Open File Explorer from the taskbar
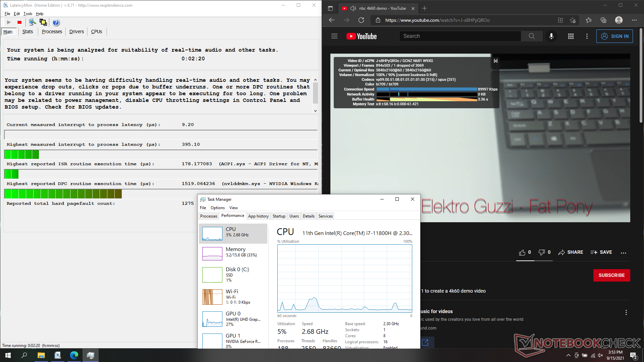The image size is (644, 362). 41,355
